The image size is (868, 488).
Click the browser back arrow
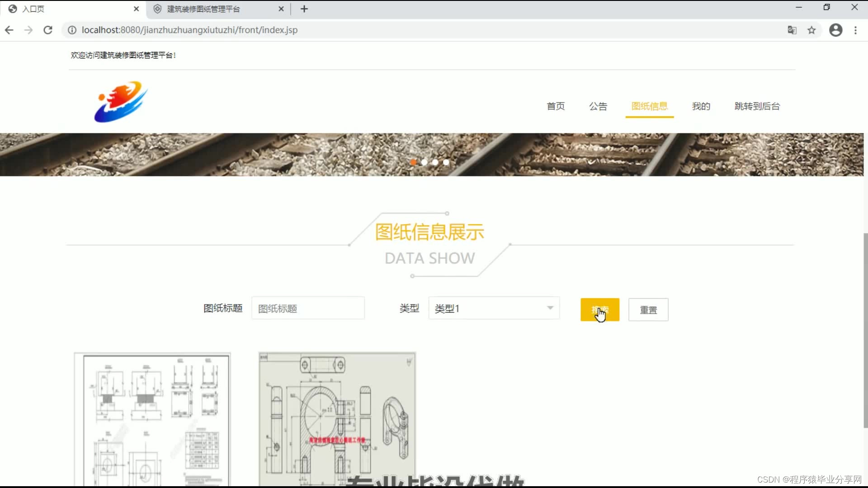pyautogui.click(x=9, y=30)
